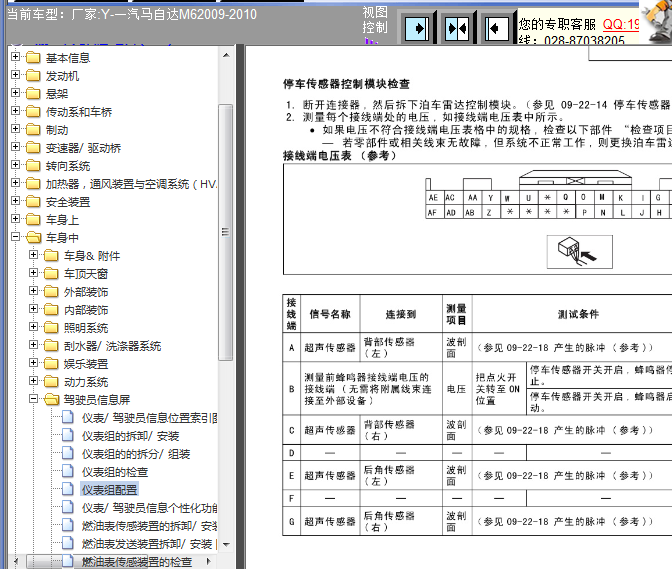
Task: Click heading 接线端电压表(参考)
Action: [x=340, y=156]
